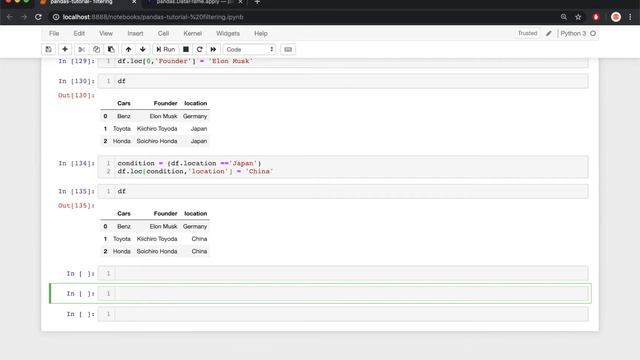The height and width of the screenshot is (360, 640).
Task: Click Out[135] output prompt
Action: click(76, 206)
